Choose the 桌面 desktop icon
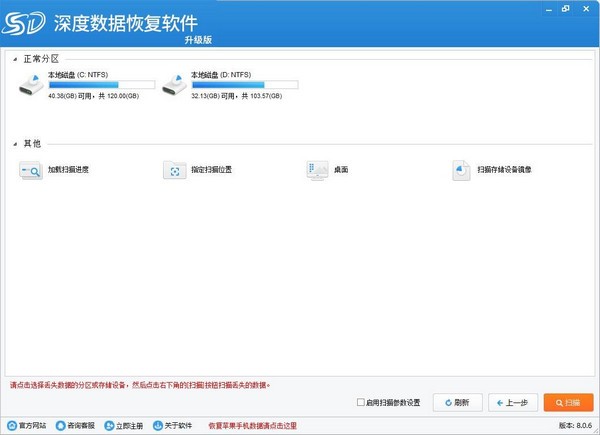Viewport: 600px width, 435px height. (317, 170)
